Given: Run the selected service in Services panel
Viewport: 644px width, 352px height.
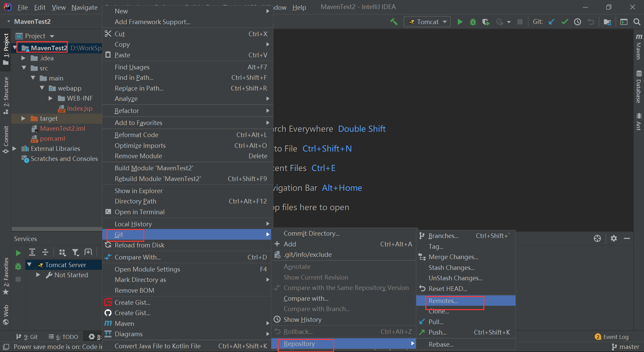Looking at the screenshot, I should (x=18, y=253).
